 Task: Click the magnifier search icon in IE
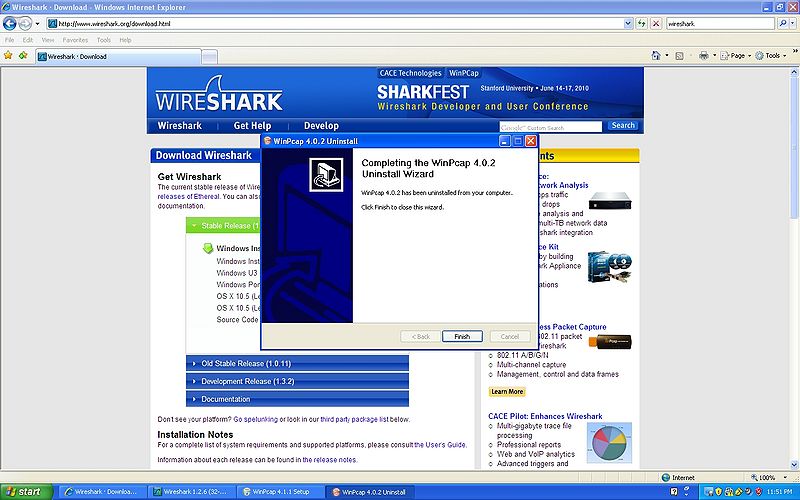click(x=782, y=23)
